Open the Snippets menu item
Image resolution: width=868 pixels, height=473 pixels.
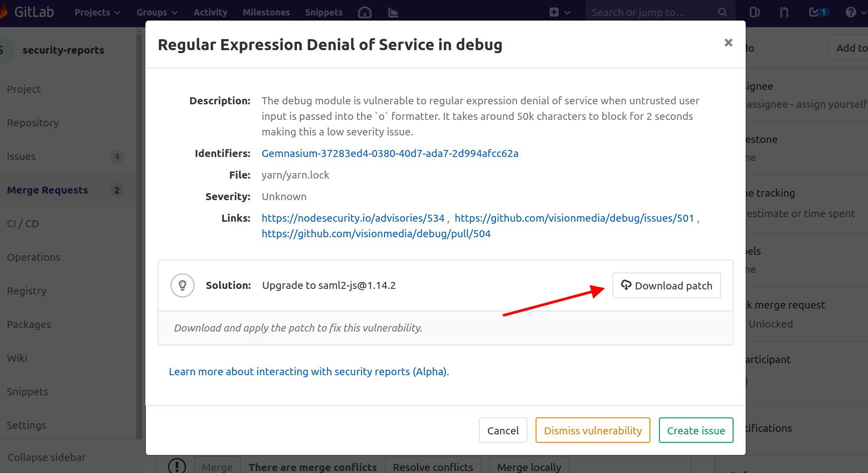pyautogui.click(x=323, y=12)
